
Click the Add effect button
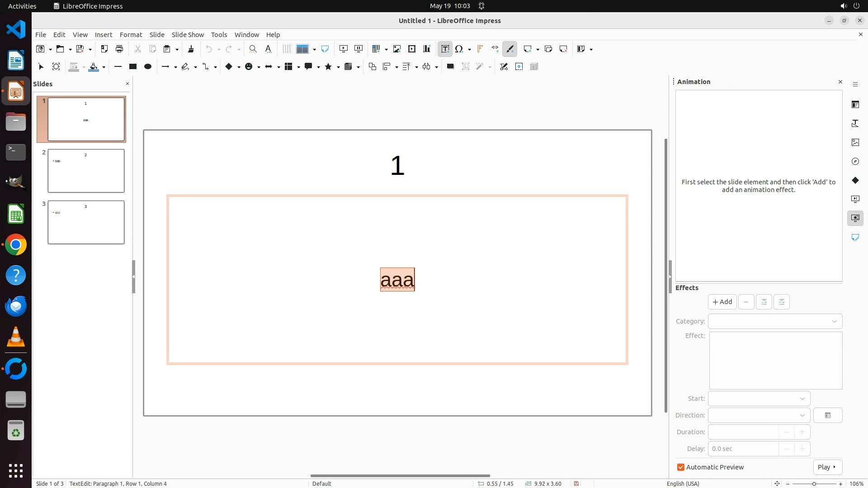(722, 302)
